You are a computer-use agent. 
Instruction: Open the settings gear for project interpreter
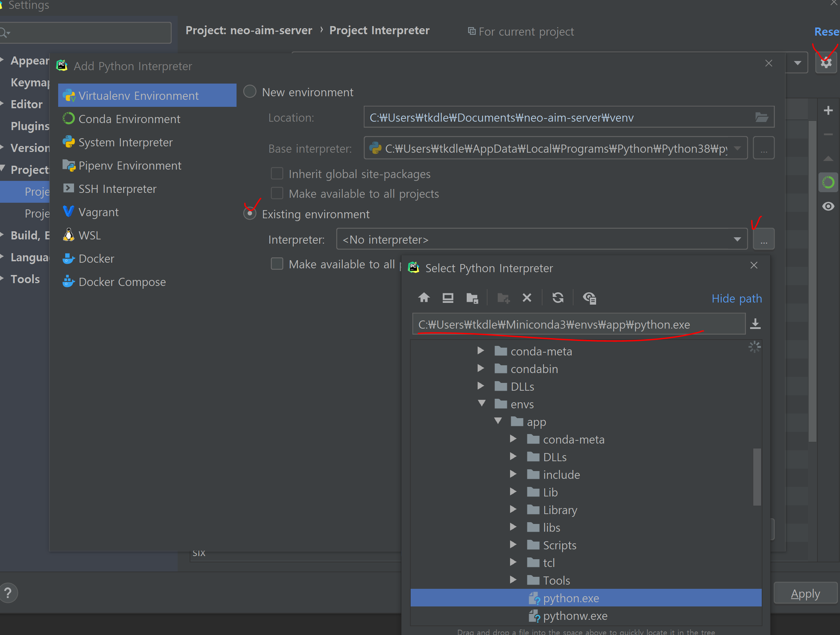click(x=826, y=63)
